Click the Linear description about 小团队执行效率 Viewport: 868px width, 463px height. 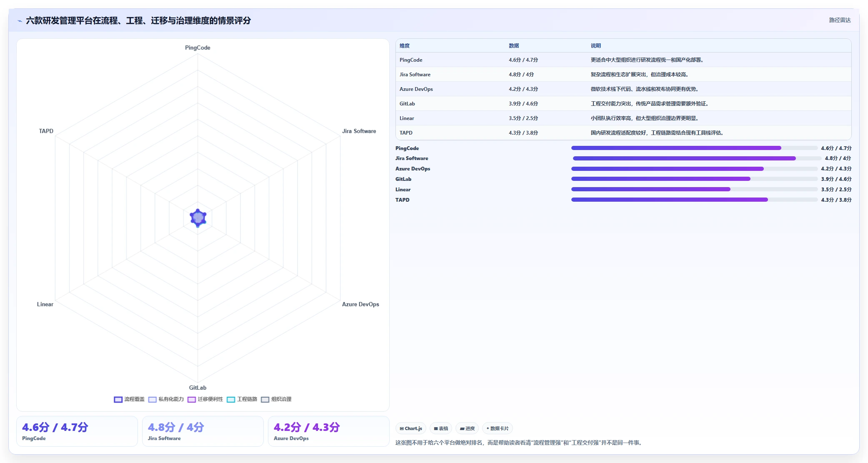(645, 118)
